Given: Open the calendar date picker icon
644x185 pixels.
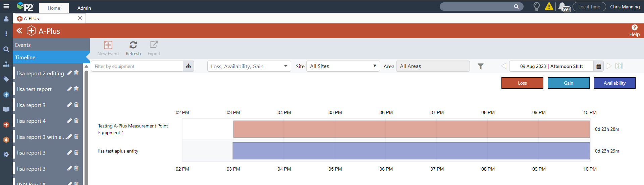Looking at the screenshot, I should (x=599, y=66).
